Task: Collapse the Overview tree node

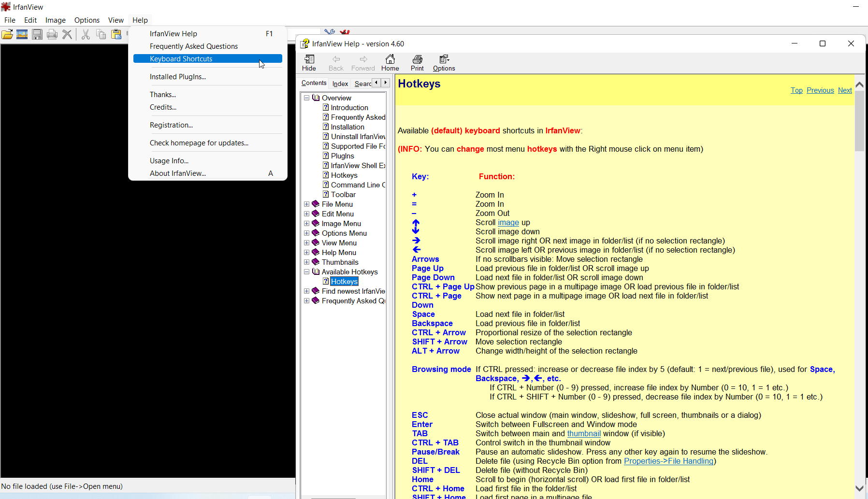Action: tap(306, 98)
